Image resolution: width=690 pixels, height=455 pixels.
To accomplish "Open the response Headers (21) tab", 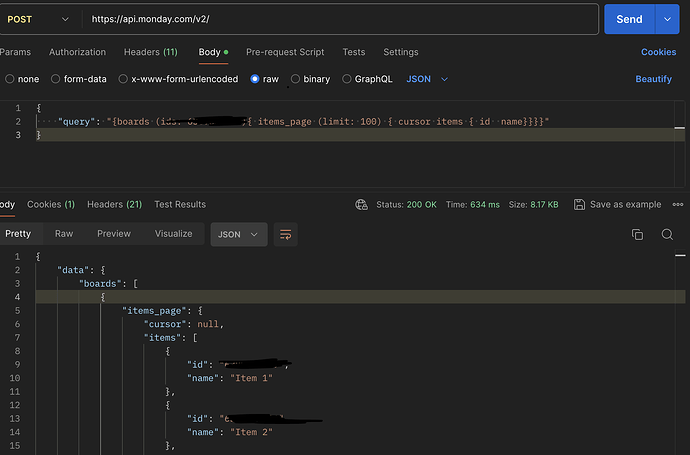I will click(114, 205).
